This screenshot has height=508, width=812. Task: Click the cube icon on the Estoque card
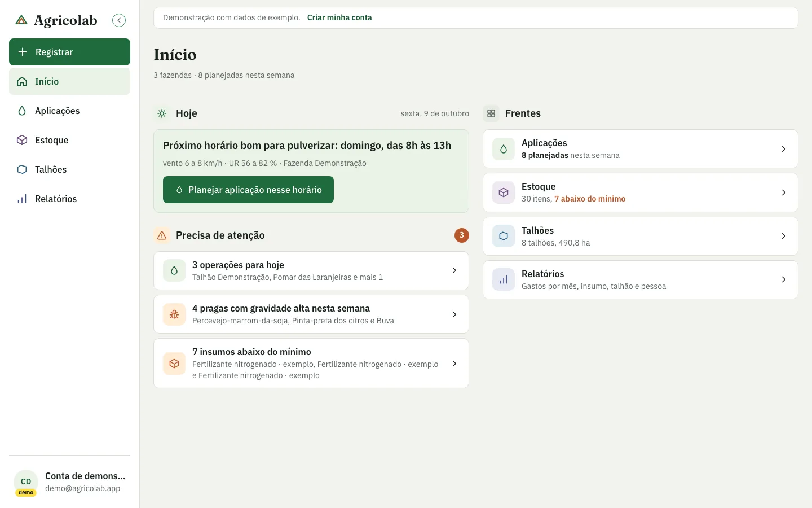pyautogui.click(x=504, y=192)
